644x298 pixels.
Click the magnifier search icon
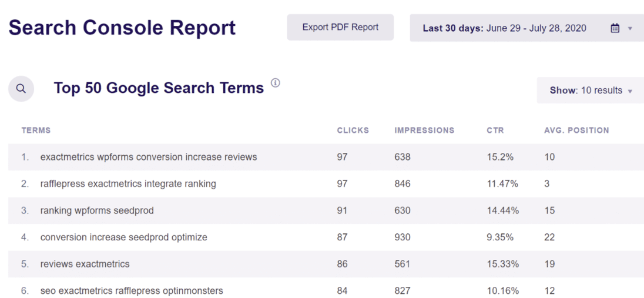click(21, 89)
